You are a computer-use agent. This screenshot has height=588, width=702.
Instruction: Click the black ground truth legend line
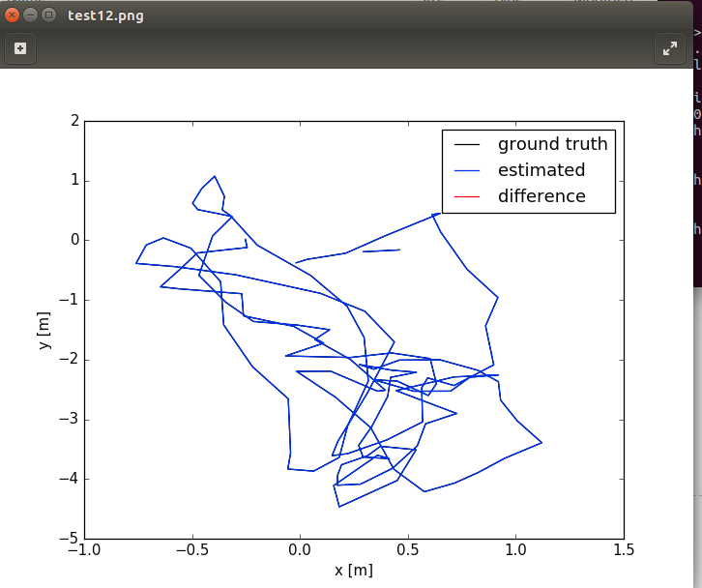pos(467,145)
